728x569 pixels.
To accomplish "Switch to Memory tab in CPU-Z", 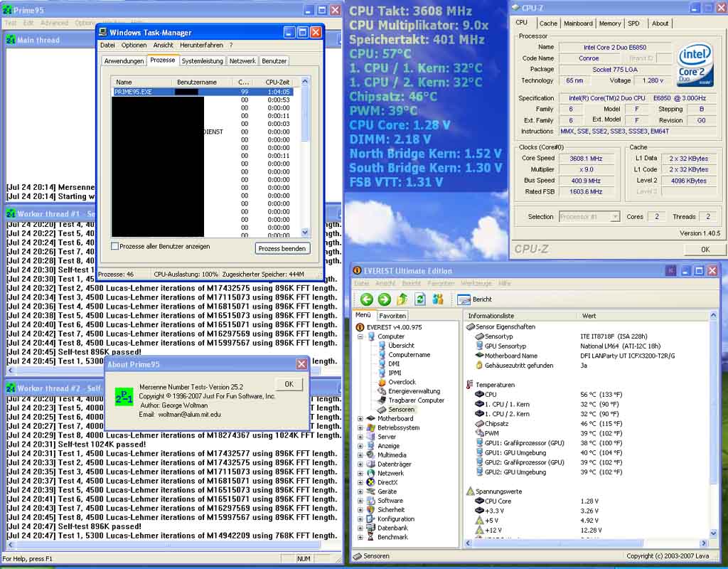I will [609, 23].
